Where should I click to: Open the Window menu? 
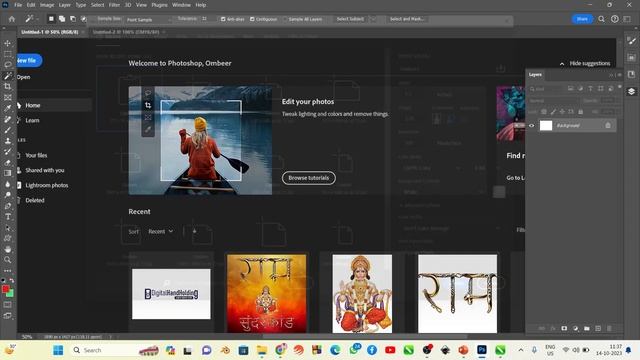[181, 5]
